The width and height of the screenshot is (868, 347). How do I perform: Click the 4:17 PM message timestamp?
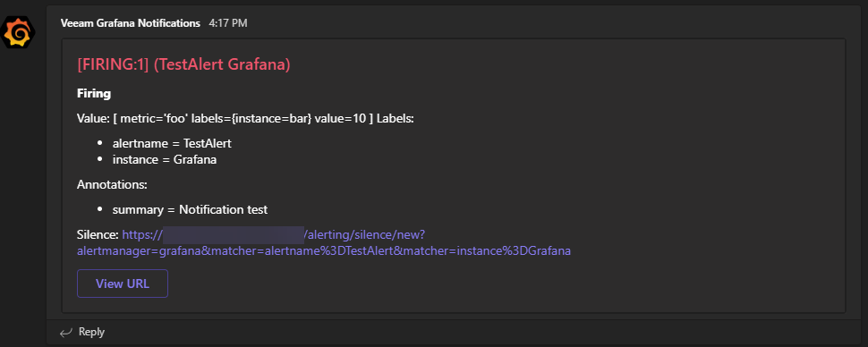tap(228, 23)
